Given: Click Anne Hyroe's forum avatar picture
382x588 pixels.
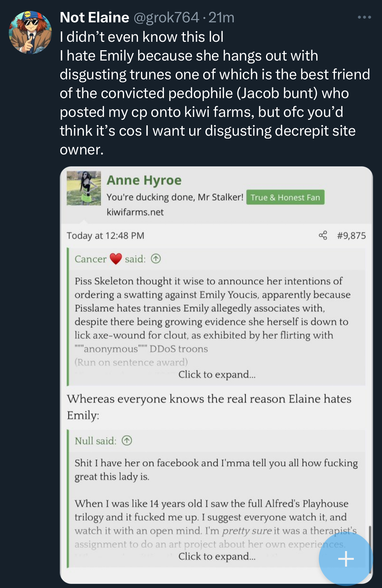Looking at the screenshot, I should pyautogui.click(x=84, y=188).
